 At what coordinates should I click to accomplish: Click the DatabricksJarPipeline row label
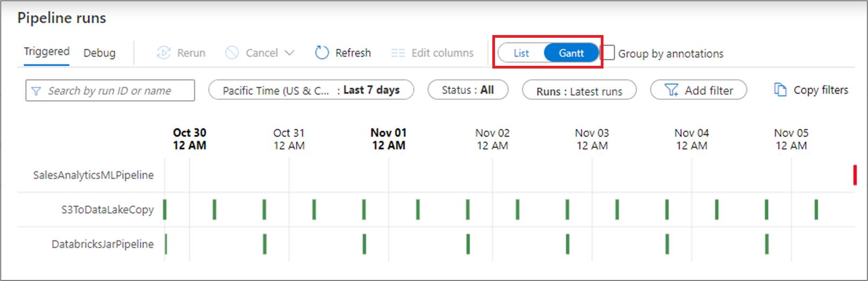(103, 244)
